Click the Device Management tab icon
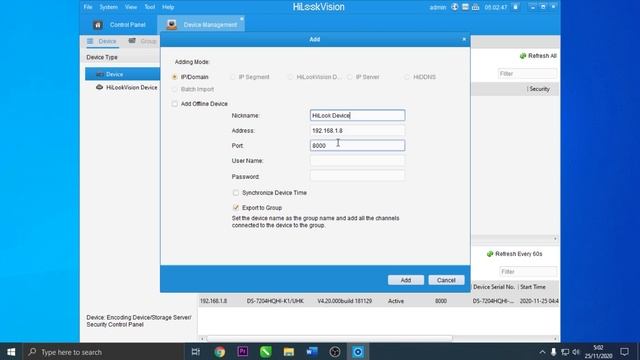Screen dimensions: 640x360 pyautogui.click(x=171, y=25)
